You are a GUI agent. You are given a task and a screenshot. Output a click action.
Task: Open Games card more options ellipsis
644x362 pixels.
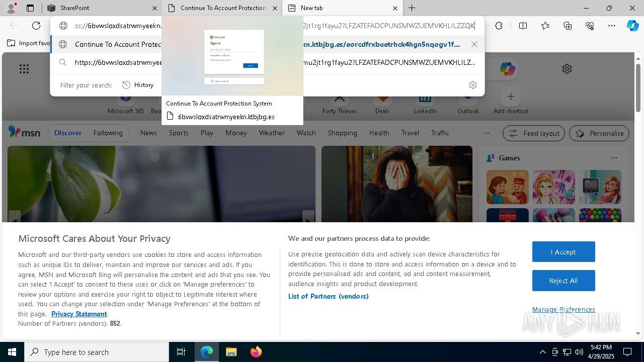pyautogui.click(x=614, y=158)
